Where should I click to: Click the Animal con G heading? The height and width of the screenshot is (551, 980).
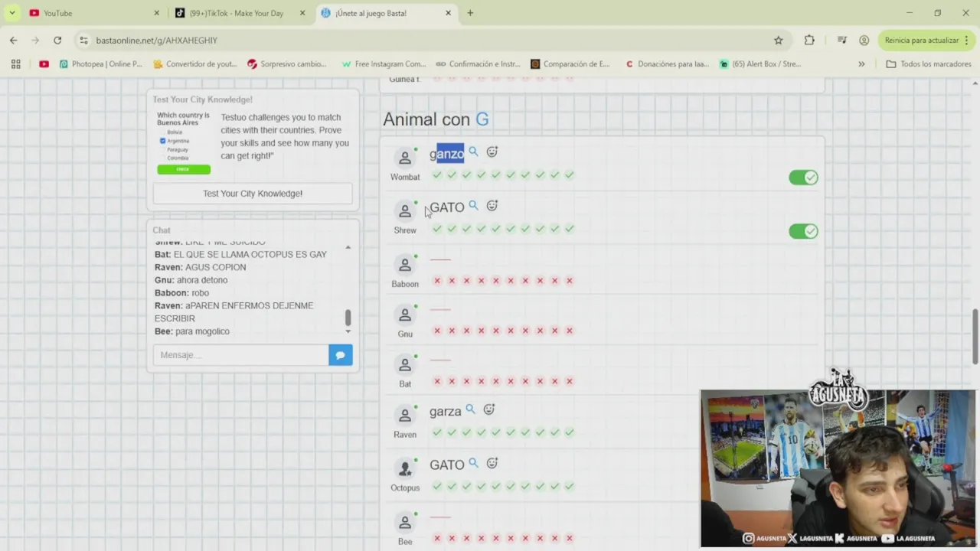436,119
